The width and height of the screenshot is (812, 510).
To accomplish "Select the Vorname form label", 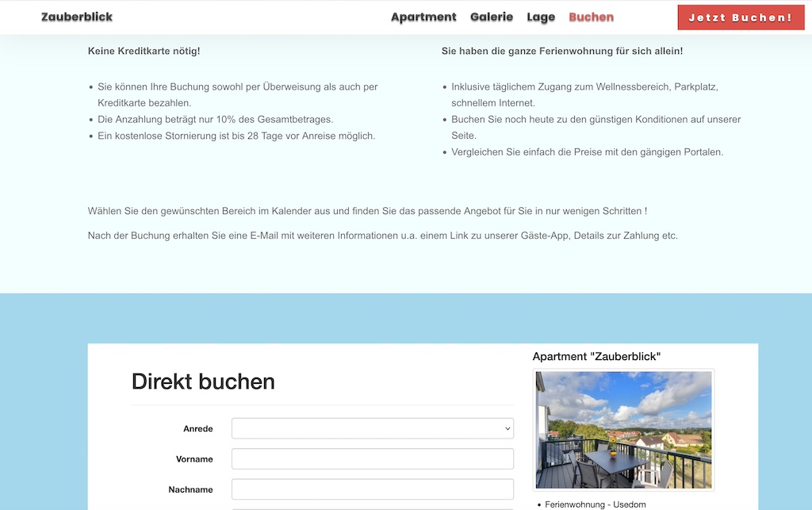I will click(x=194, y=459).
